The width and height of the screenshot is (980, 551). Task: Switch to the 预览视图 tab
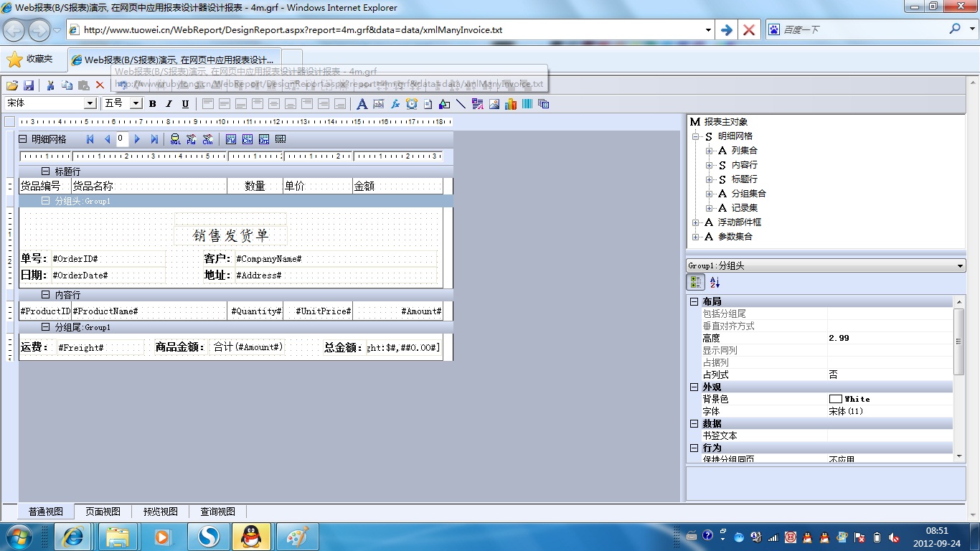point(160,512)
